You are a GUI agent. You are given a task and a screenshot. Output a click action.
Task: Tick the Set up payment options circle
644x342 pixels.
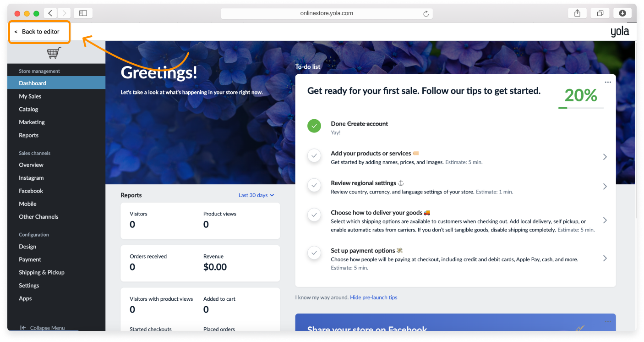pos(314,253)
